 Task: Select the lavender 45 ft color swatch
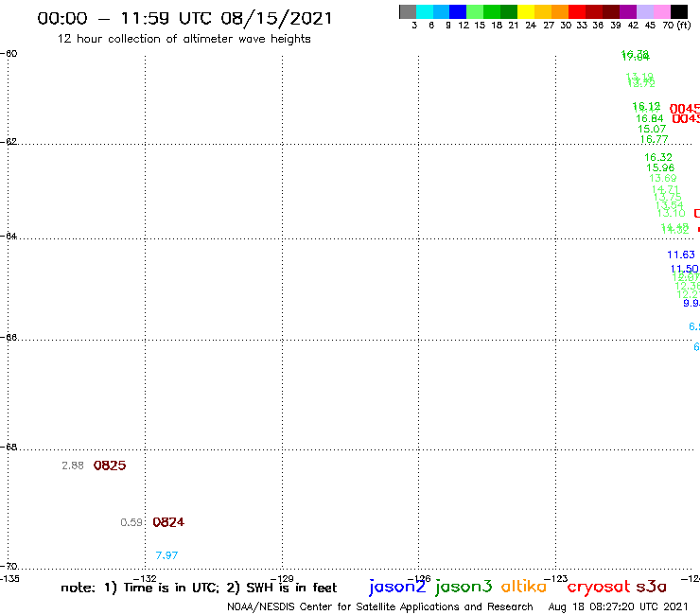coord(645,11)
